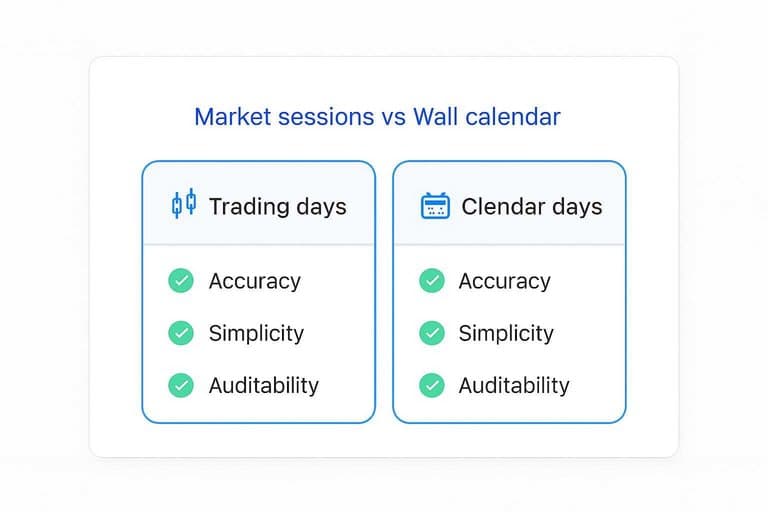Click the word "vs" in the title
Image resolution: width=768 pixels, height=512 pixels.
click(393, 119)
